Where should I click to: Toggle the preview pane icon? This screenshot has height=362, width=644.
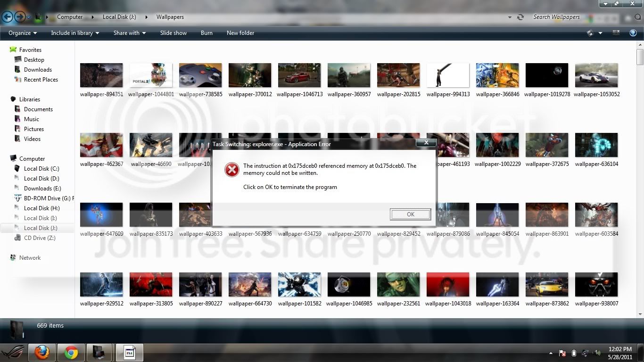click(x=616, y=33)
